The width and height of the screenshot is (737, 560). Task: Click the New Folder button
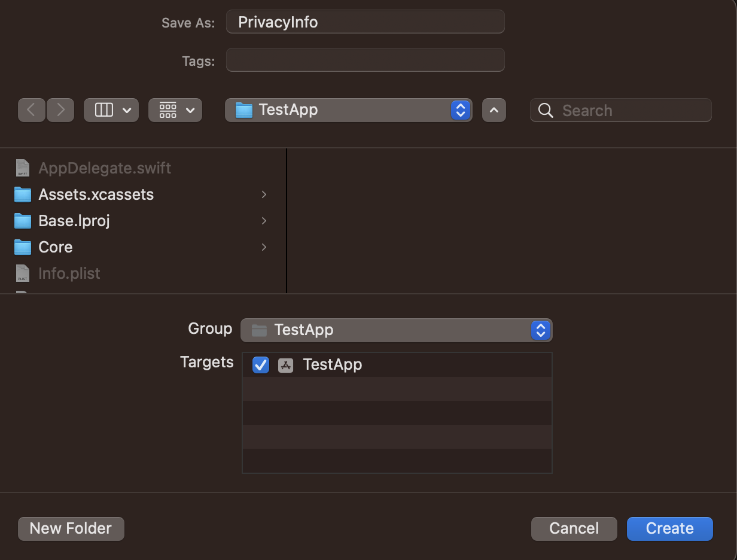[x=71, y=529]
